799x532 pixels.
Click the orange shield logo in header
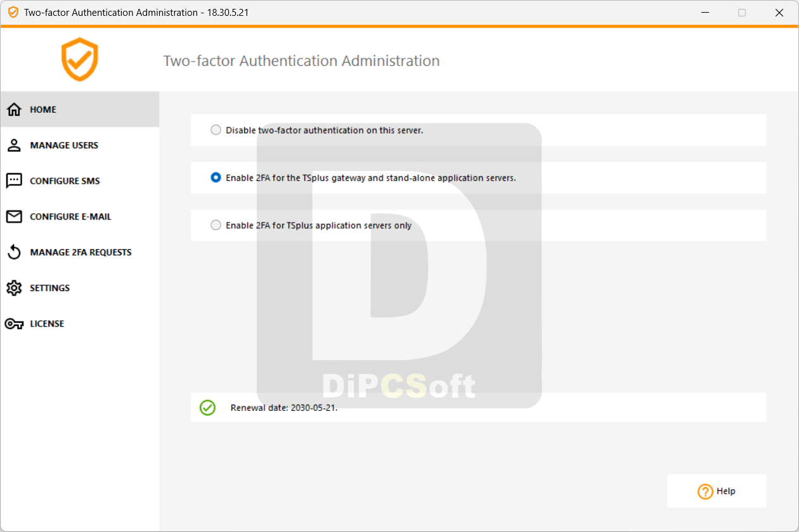coord(80,60)
